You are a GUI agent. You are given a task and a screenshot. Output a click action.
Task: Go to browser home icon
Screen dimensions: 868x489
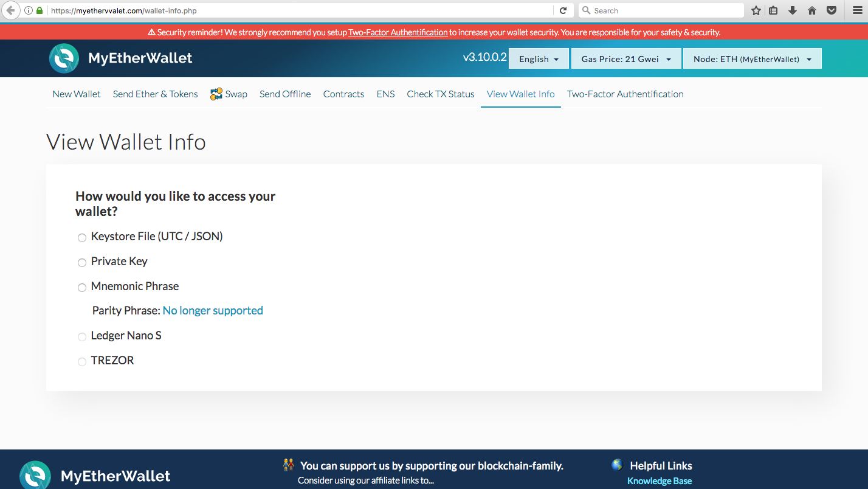812,10
